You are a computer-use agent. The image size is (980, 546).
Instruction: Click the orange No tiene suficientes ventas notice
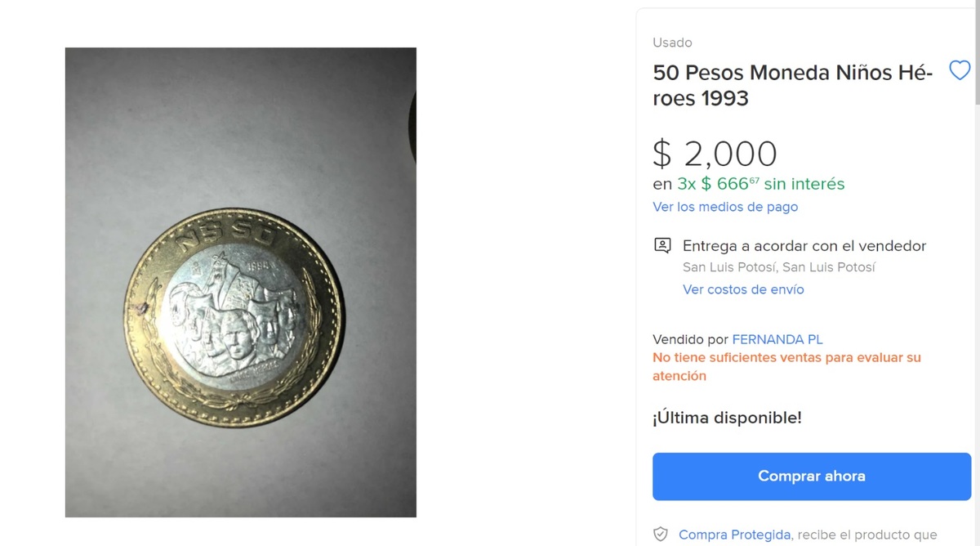786,367
